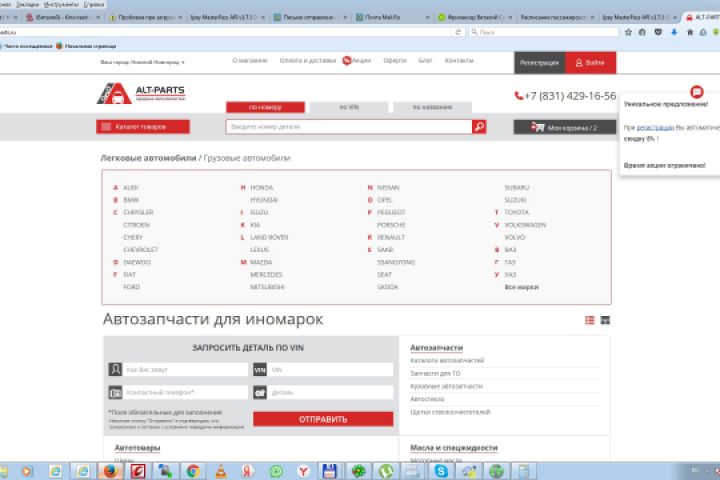Open the Инструменты menu in Firefox

click(61, 4)
